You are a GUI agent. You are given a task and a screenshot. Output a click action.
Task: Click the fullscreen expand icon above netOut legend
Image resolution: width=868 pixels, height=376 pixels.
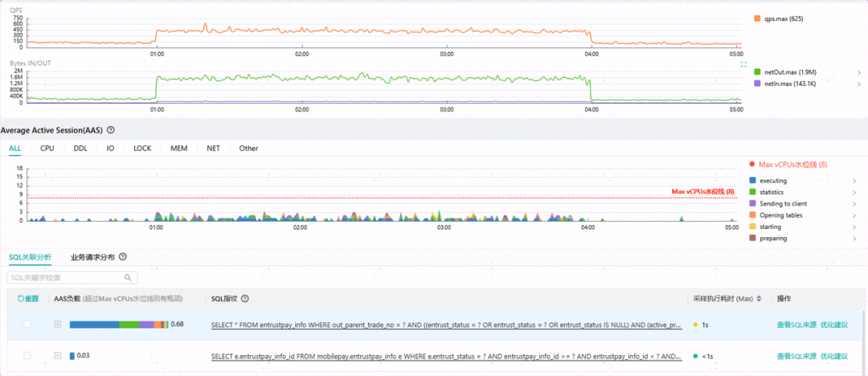point(744,64)
